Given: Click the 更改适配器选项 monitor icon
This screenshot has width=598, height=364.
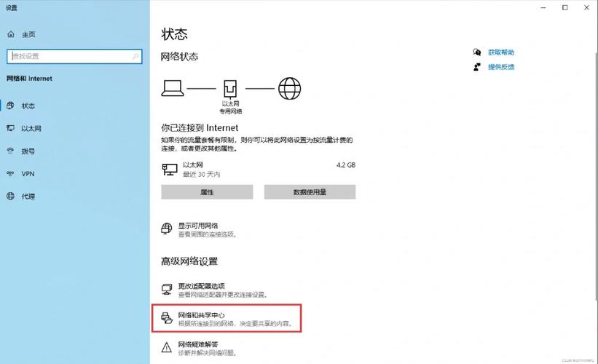Looking at the screenshot, I should coord(167,290).
